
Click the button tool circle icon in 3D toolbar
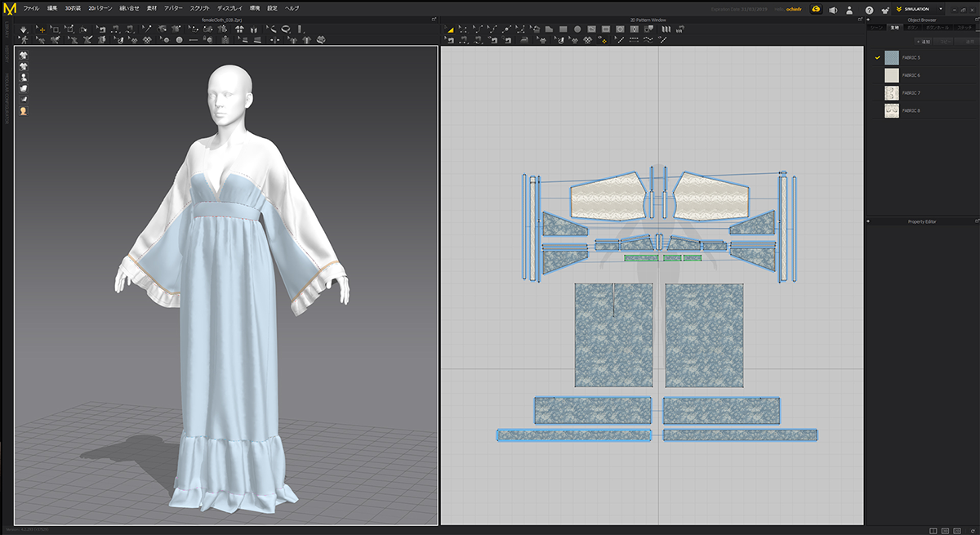click(x=179, y=39)
